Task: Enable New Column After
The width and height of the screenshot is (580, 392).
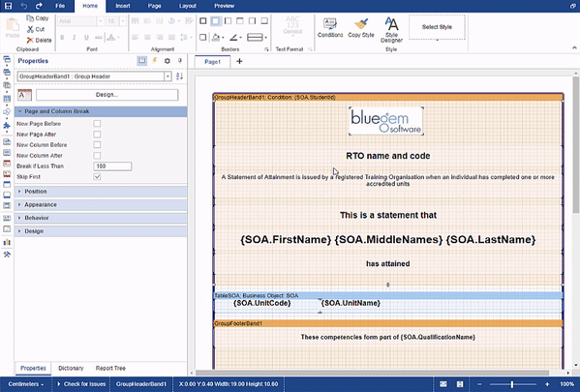Action: [x=97, y=156]
